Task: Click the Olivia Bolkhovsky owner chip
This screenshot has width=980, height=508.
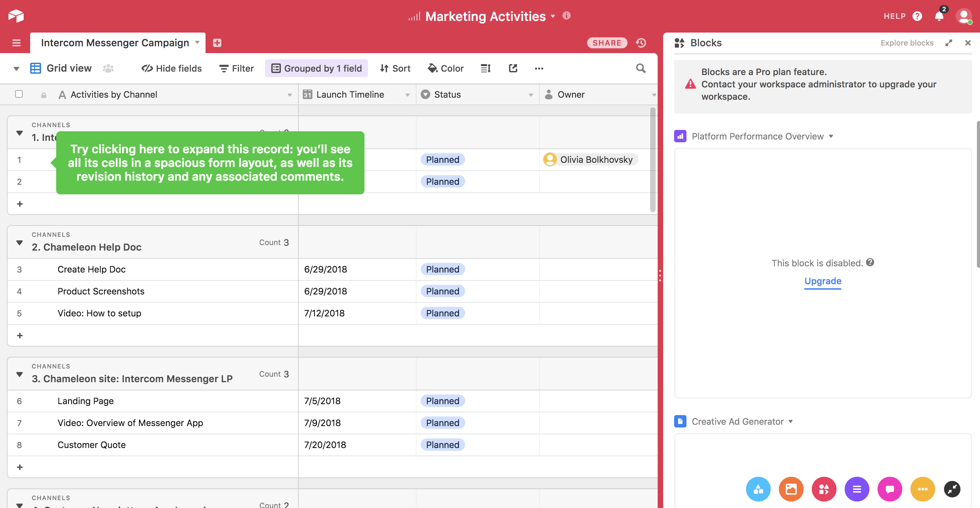Action: [590, 159]
